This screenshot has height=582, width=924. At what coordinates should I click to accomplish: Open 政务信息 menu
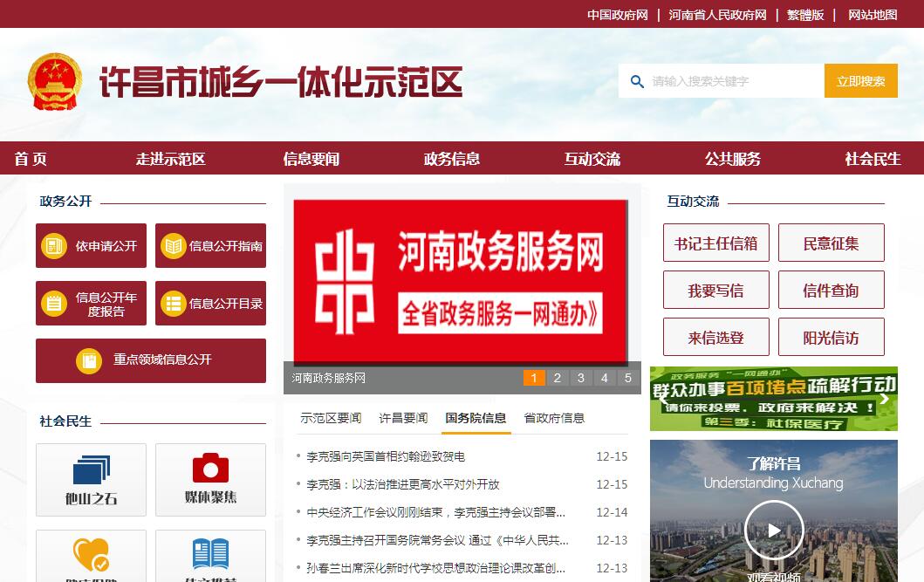[452, 159]
